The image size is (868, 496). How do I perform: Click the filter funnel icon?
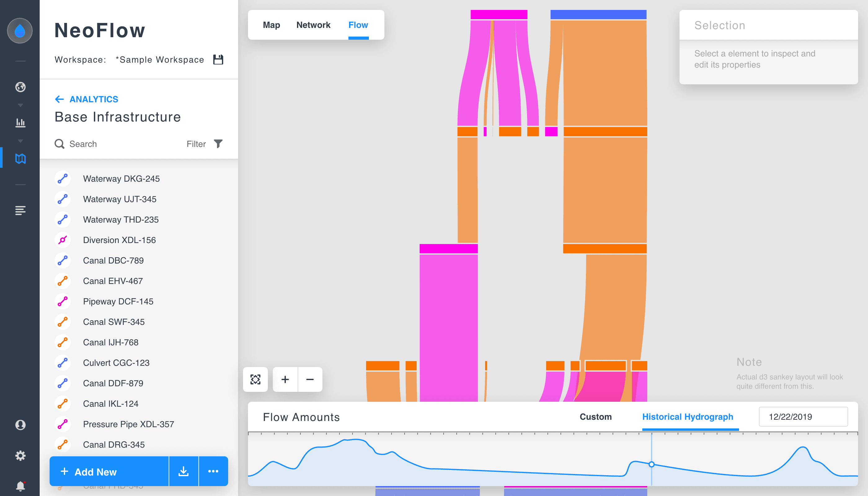click(218, 144)
